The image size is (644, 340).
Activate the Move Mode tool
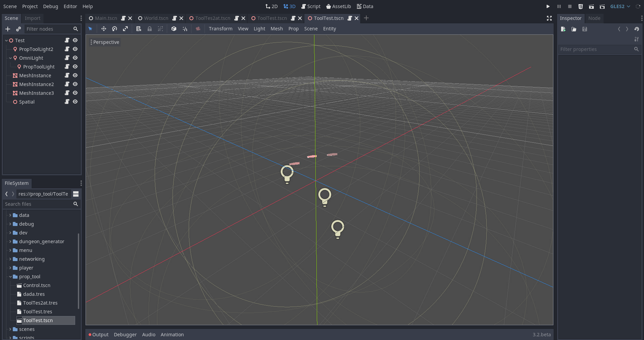coord(104,29)
